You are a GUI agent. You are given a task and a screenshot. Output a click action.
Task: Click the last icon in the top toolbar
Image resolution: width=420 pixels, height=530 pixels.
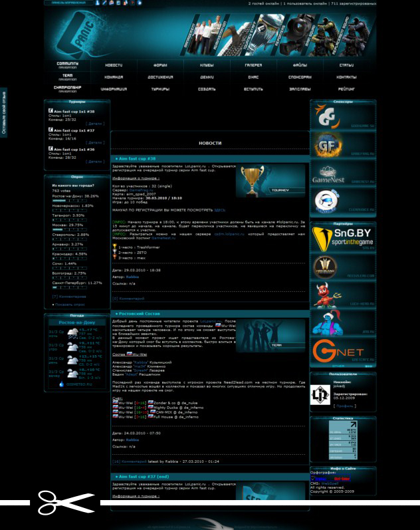pos(139,3)
